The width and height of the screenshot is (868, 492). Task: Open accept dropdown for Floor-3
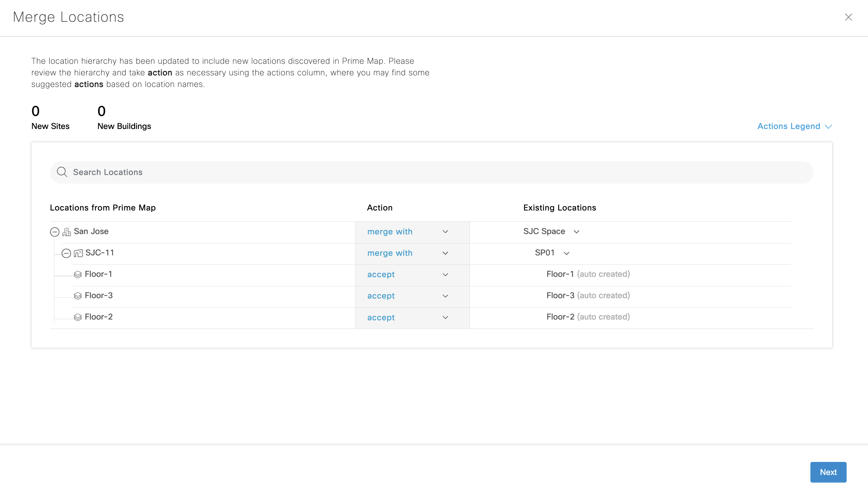[445, 296]
